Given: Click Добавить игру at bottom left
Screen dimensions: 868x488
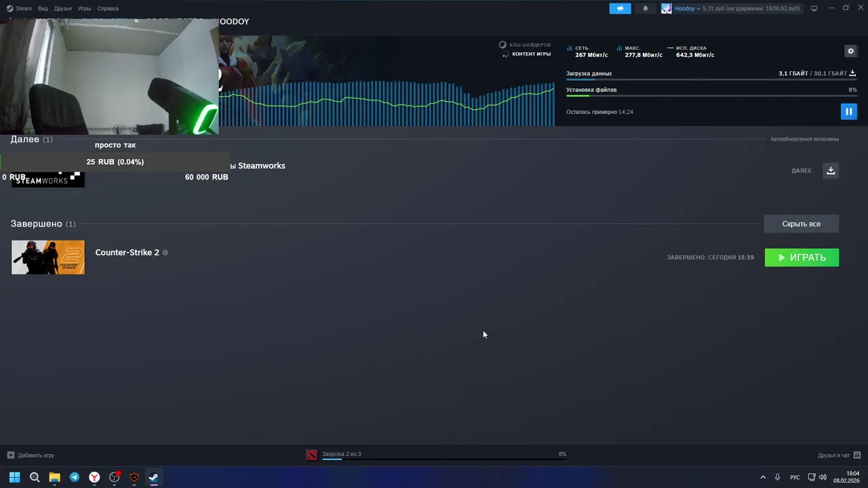Looking at the screenshot, I should [31, 455].
